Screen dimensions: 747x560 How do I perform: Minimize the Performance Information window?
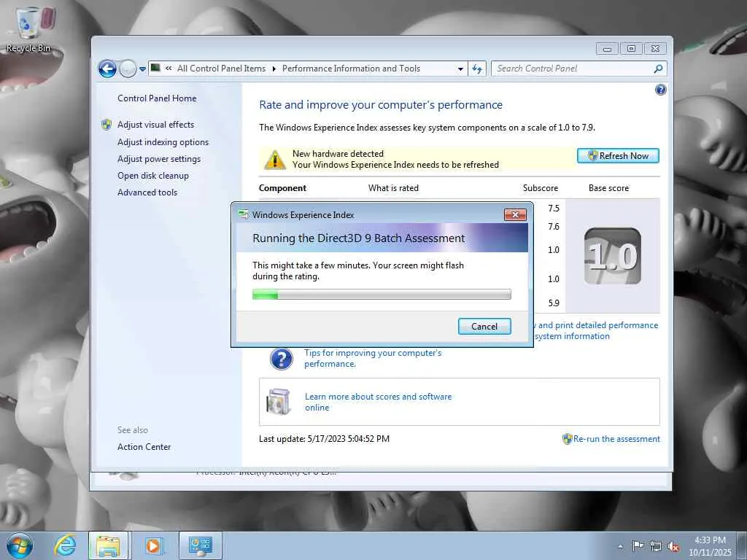tap(607, 49)
